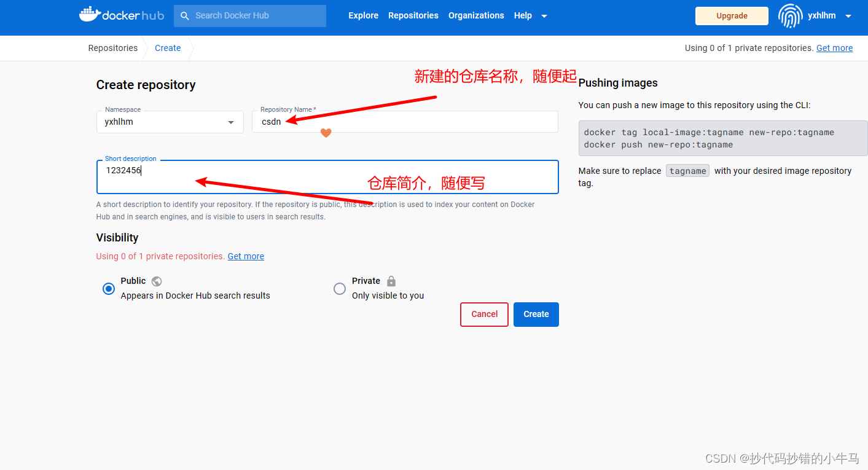
Task: Click the docker push command code line
Action: tap(659, 144)
